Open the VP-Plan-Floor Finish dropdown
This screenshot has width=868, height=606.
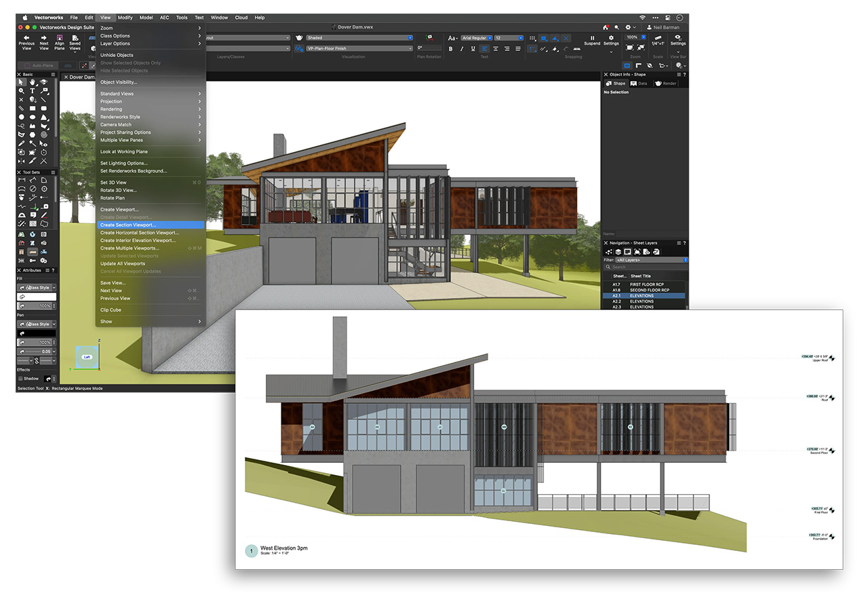coord(359,48)
